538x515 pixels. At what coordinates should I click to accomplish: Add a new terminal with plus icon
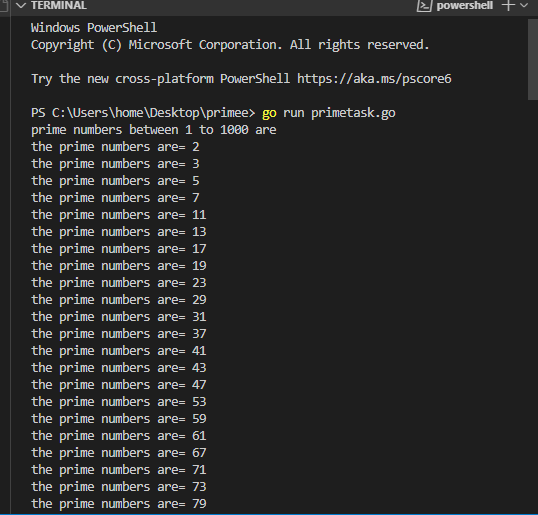tap(508, 5)
